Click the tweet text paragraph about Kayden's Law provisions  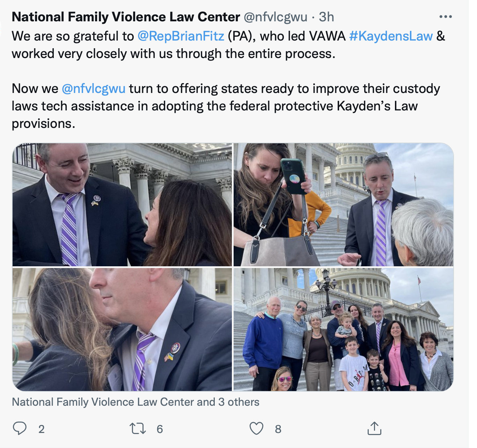point(226,106)
